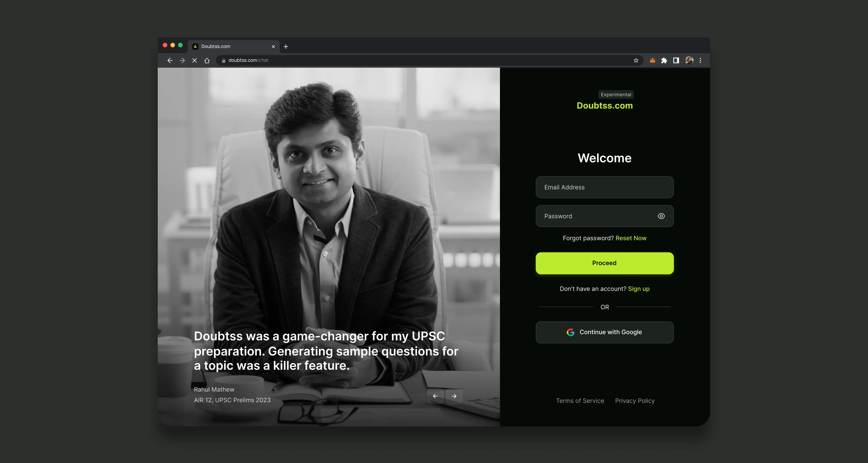Click Continue with Google button

[604, 332]
